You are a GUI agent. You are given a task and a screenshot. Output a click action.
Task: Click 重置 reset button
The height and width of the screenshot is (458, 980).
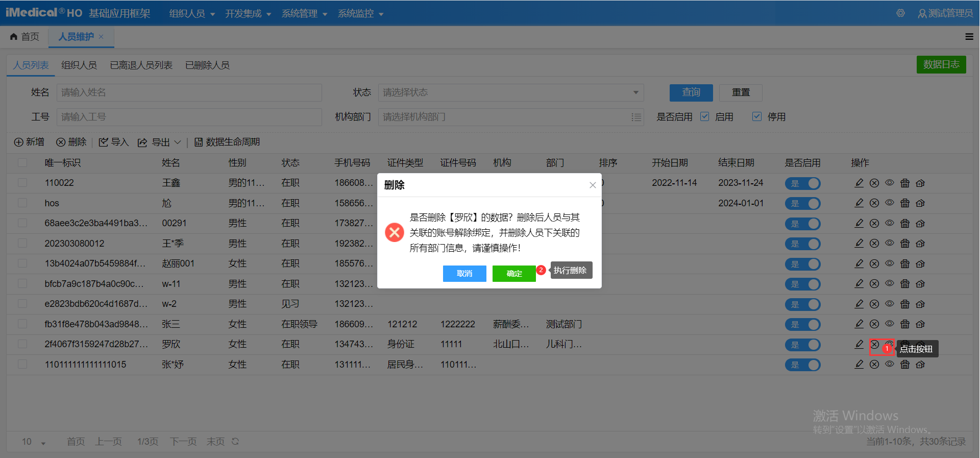741,92
